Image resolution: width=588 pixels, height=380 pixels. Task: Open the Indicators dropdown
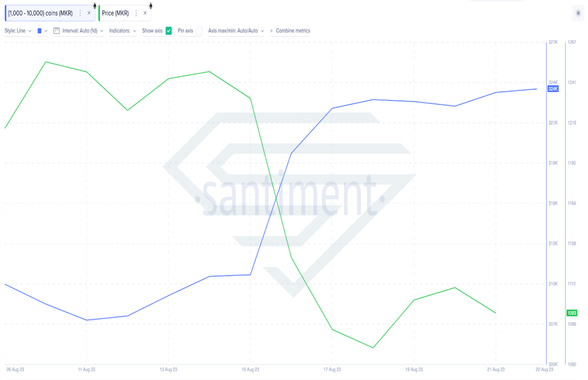123,31
